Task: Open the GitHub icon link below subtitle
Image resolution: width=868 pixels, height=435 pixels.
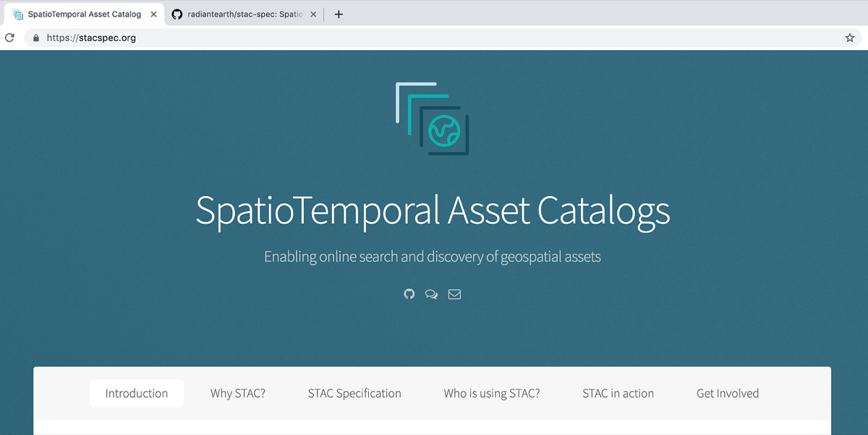Action: [409, 294]
